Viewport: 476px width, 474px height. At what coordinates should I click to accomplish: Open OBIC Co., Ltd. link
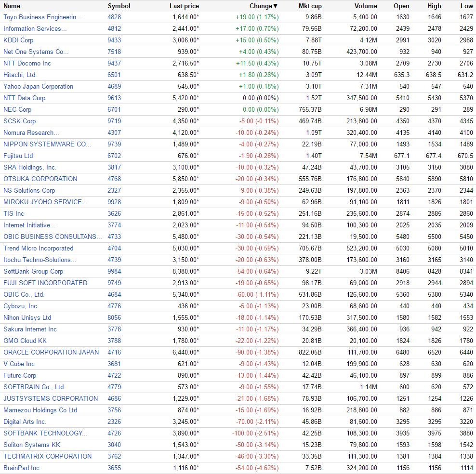[x=24, y=294]
